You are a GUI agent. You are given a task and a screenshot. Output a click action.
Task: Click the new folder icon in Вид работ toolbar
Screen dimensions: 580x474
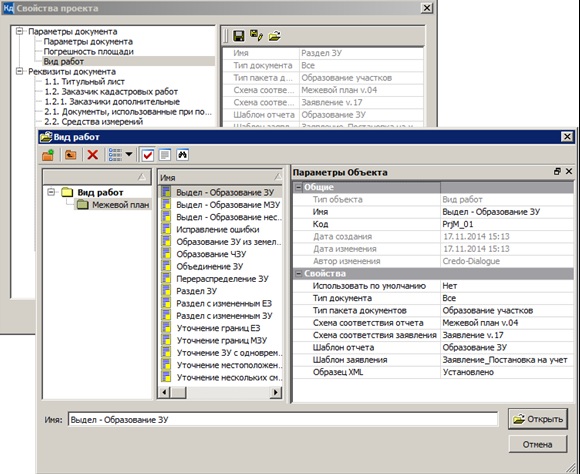coord(48,155)
